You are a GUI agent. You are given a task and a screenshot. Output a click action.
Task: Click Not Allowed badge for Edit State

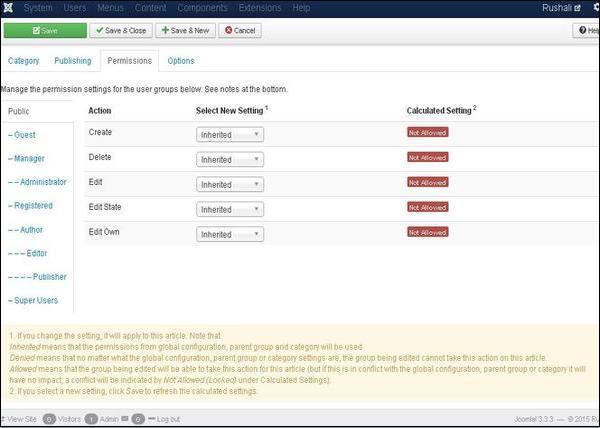427,207
